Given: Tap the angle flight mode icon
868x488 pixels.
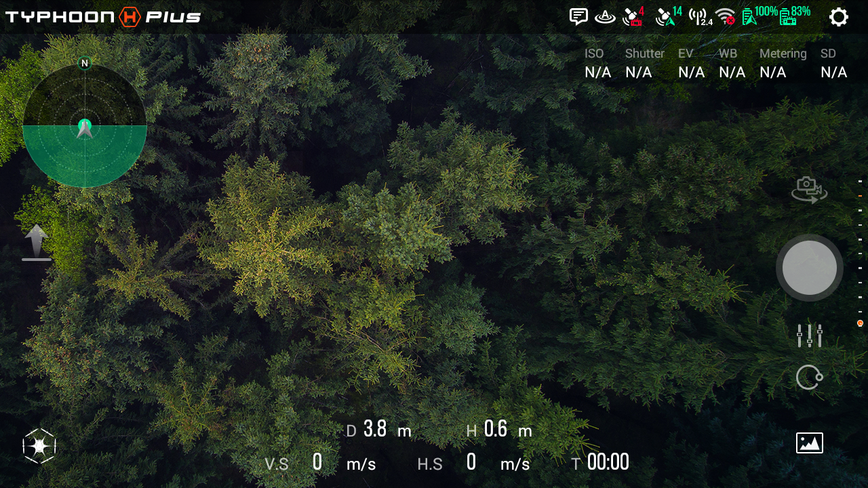Looking at the screenshot, I should click(x=605, y=17).
